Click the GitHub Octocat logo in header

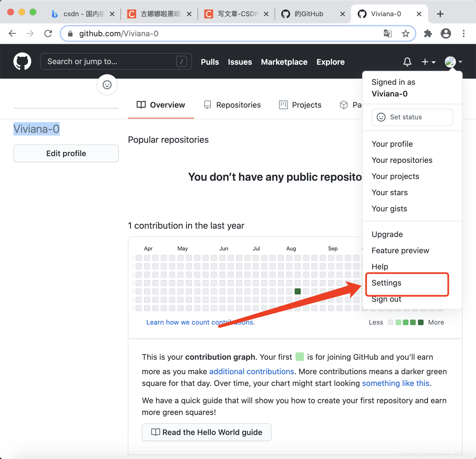tap(22, 61)
